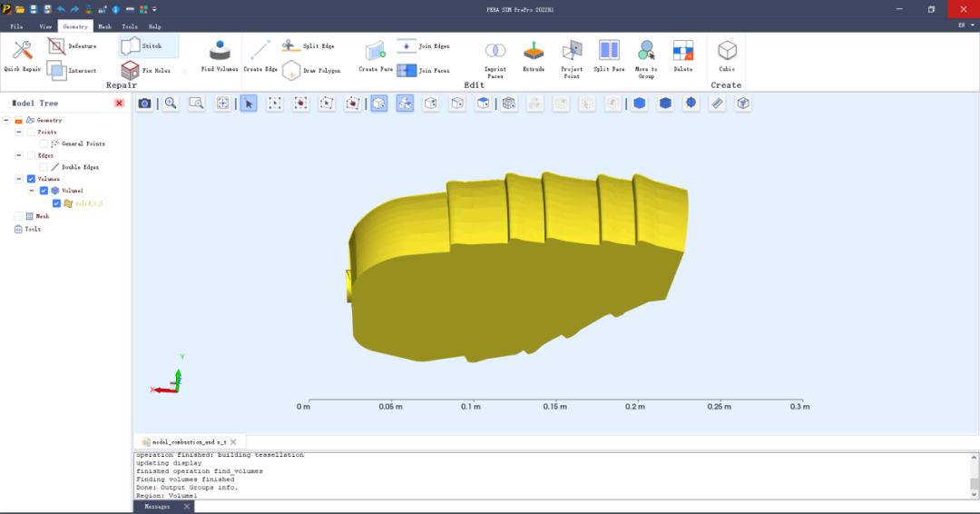Switch to the Mesh ribbon tab

click(104, 26)
